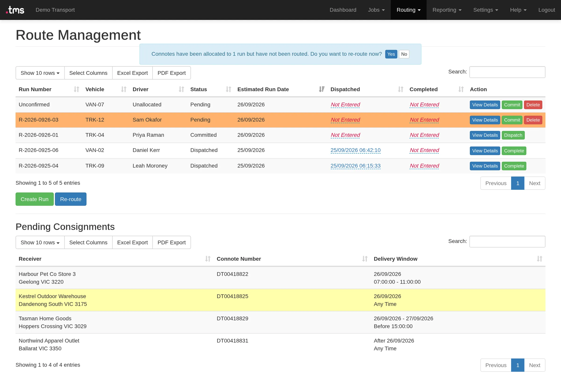Select Columns for Pending Consignments

tap(88, 242)
